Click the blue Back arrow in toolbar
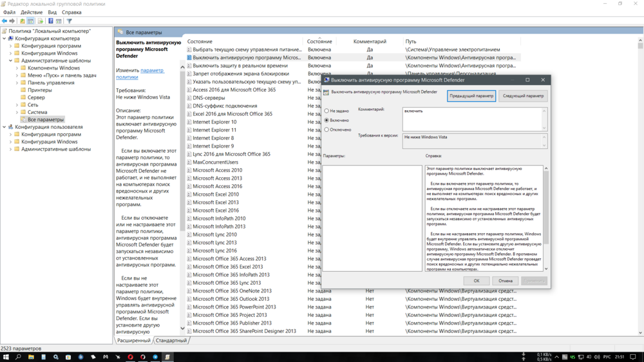Image resolution: width=644 pixels, height=362 pixels. click(5, 21)
